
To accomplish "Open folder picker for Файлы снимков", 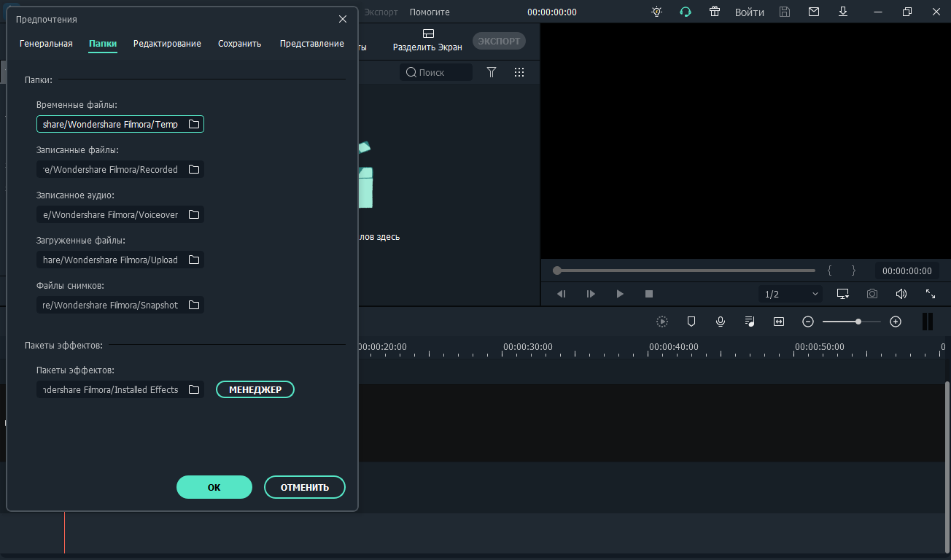I will click(194, 305).
